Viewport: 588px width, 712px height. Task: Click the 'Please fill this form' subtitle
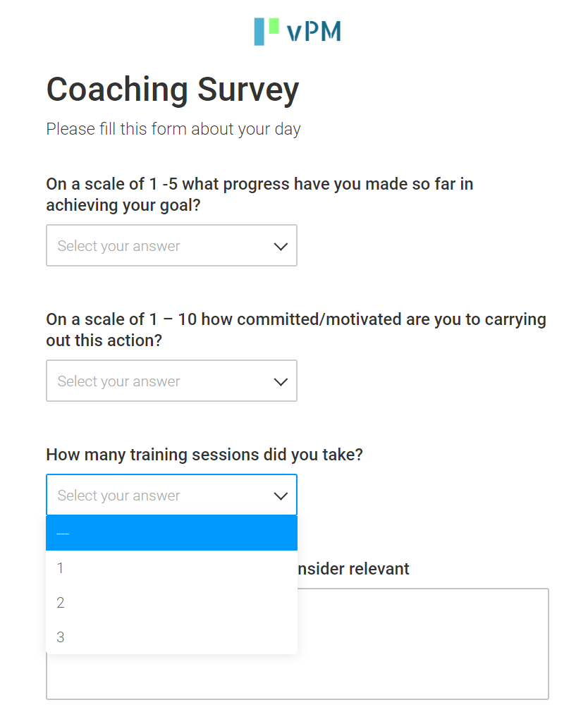[173, 129]
